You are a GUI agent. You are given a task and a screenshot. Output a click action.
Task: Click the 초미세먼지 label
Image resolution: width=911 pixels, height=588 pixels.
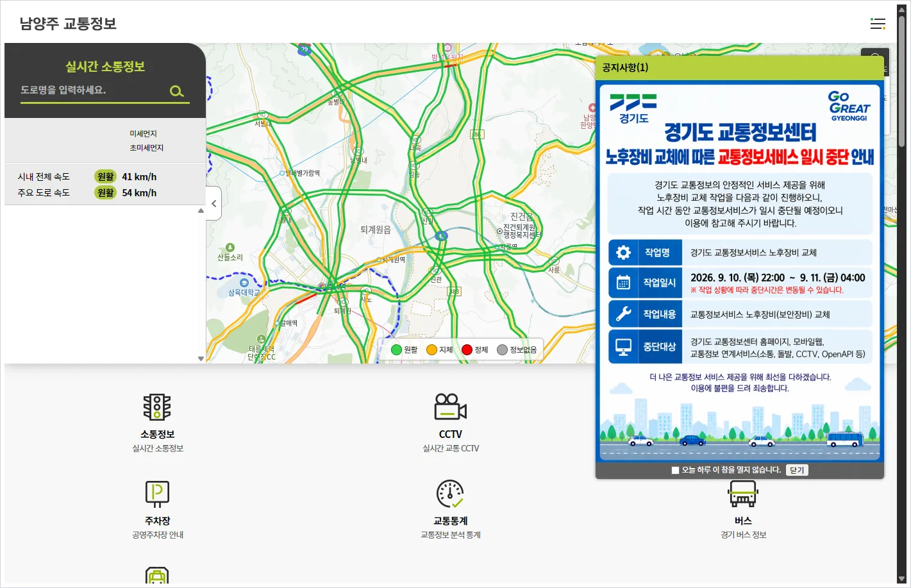point(147,147)
